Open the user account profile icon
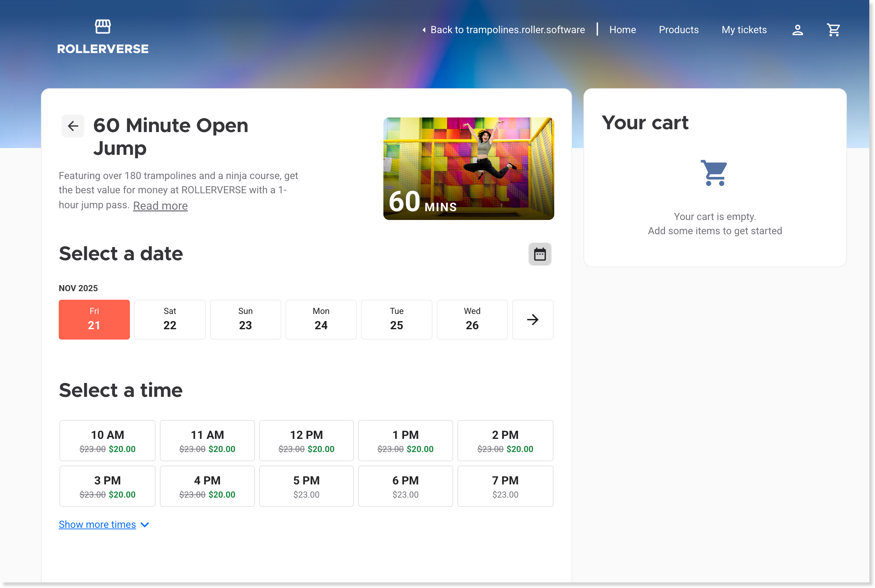The width and height of the screenshot is (875, 588). [797, 30]
